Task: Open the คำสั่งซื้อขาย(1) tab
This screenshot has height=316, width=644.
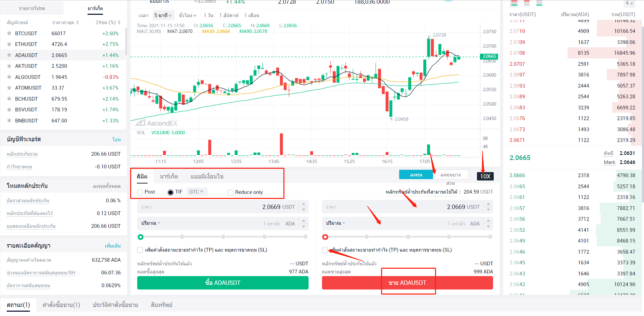Action: point(61,305)
